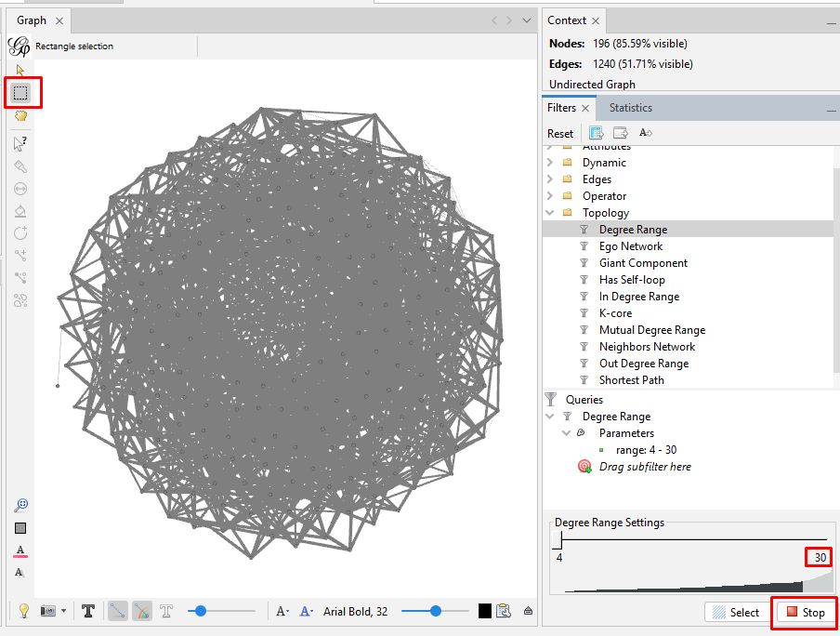Viewport: 840px width, 636px height.
Task: Click the upper bound value 30
Action: 820,558
